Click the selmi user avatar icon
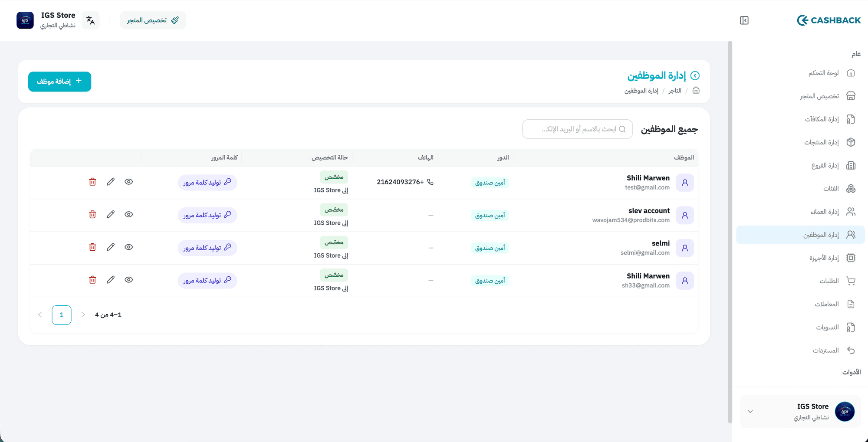Viewport: 868px width, 442px height. tap(685, 248)
